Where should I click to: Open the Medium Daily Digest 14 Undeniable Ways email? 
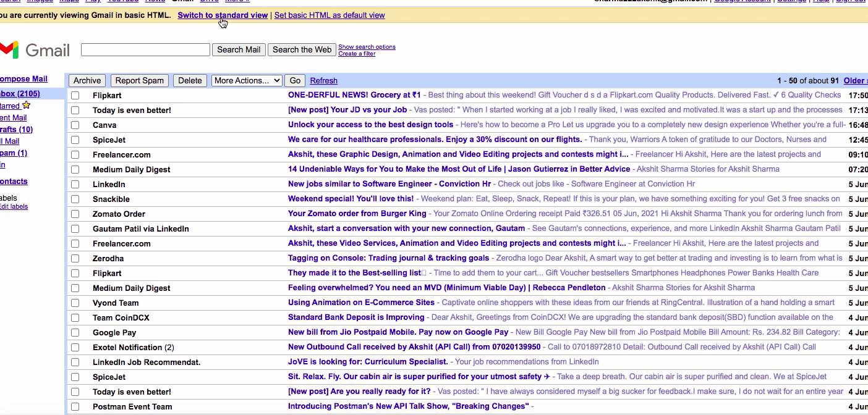click(x=459, y=169)
